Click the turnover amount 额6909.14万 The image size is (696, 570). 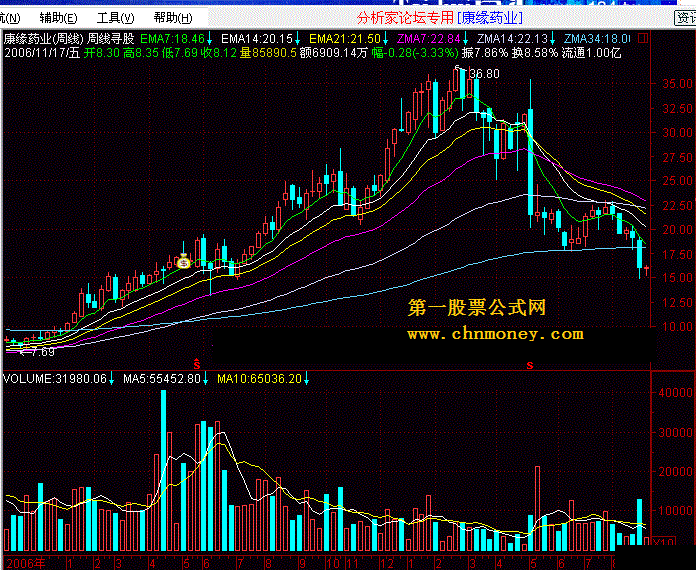pyautogui.click(x=334, y=53)
